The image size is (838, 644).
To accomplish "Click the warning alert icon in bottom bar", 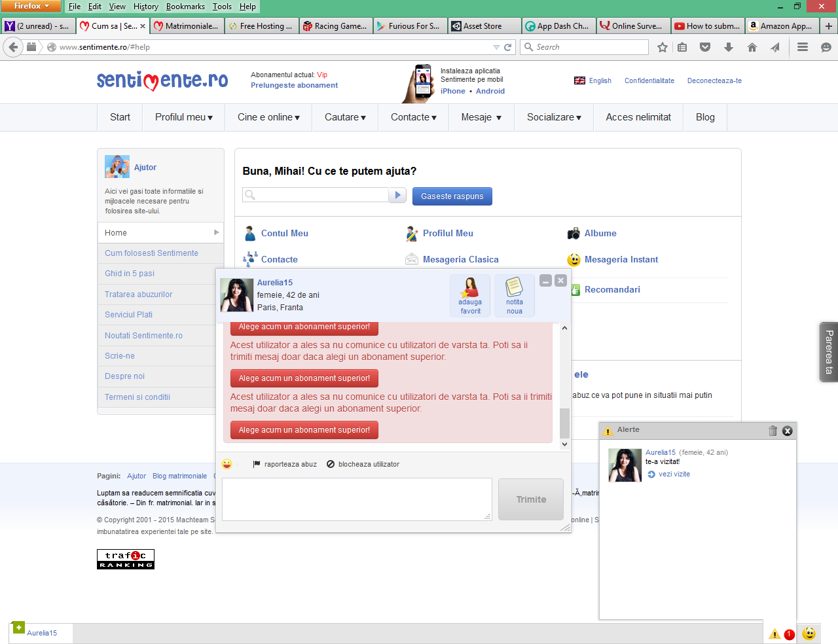I will pyautogui.click(x=774, y=634).
